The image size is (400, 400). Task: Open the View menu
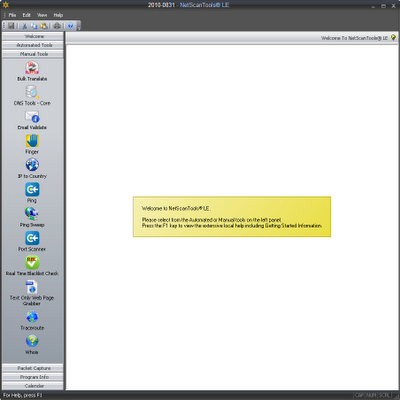42,15
